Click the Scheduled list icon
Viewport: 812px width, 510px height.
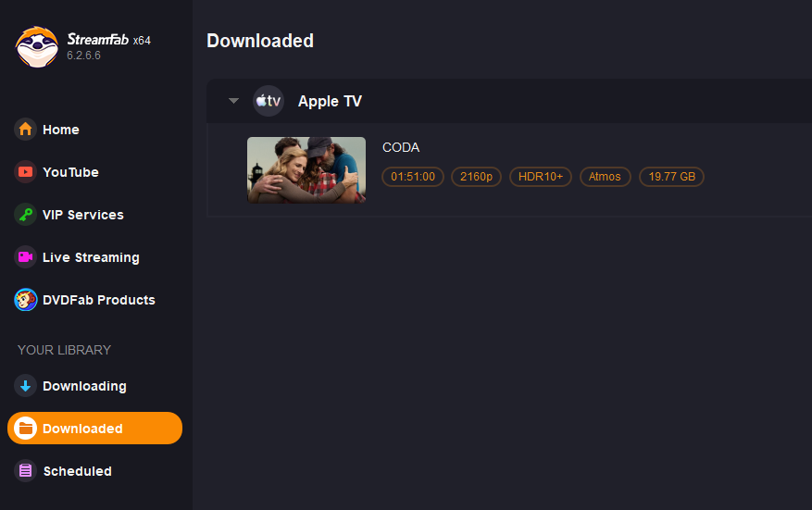[x=25, y=471]
